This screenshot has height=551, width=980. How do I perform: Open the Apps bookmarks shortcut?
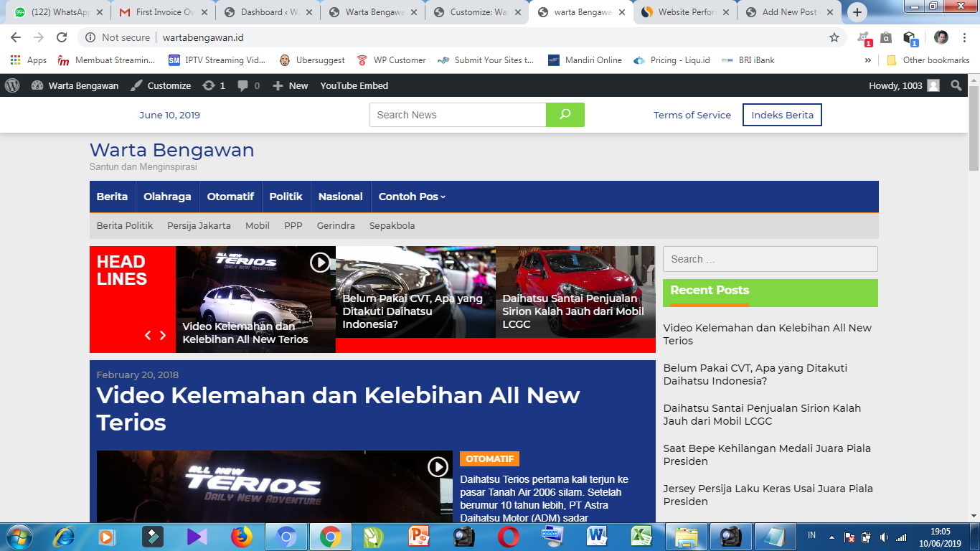tap(29, 60)
